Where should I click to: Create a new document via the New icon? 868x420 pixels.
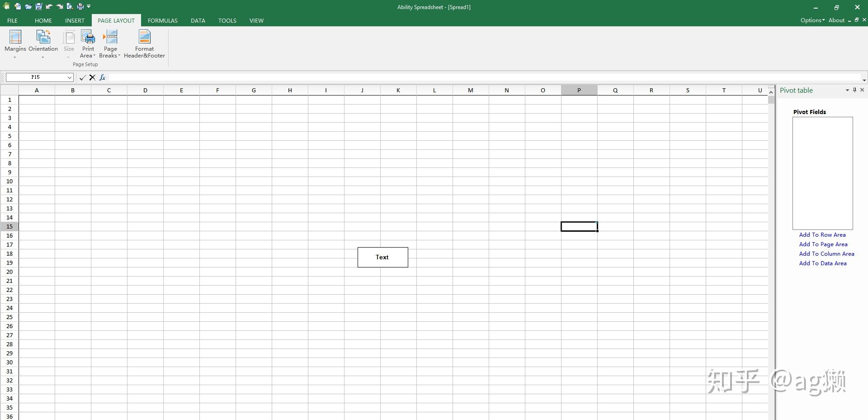pos(18,6)
